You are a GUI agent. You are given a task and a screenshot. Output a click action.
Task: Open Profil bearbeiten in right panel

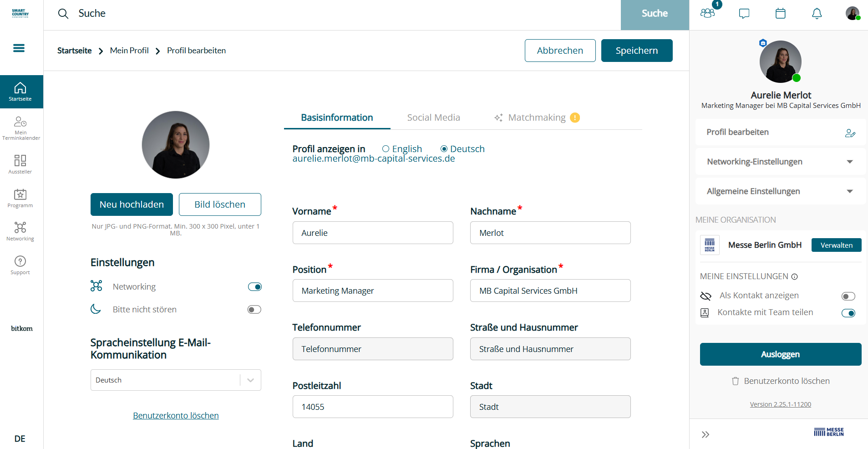point(781,132)
